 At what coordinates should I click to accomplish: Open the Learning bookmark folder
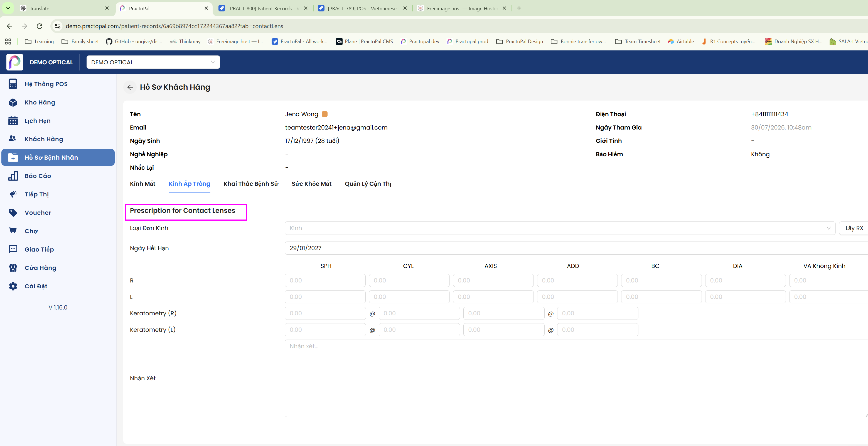[39, 42]
